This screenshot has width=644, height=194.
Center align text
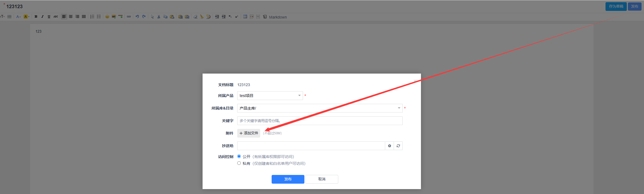tap(71, 17)
